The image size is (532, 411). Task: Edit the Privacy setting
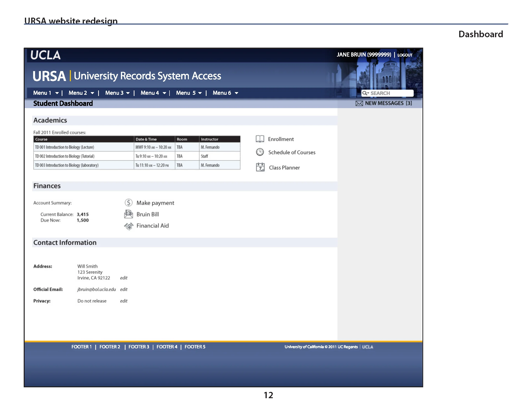[124, 301]
